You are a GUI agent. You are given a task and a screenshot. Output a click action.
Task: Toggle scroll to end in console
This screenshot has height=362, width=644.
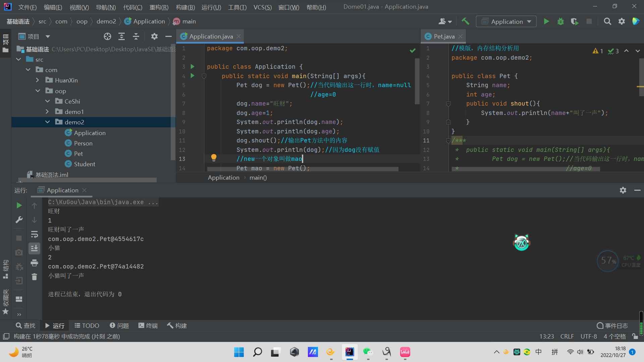pos(34,248)
